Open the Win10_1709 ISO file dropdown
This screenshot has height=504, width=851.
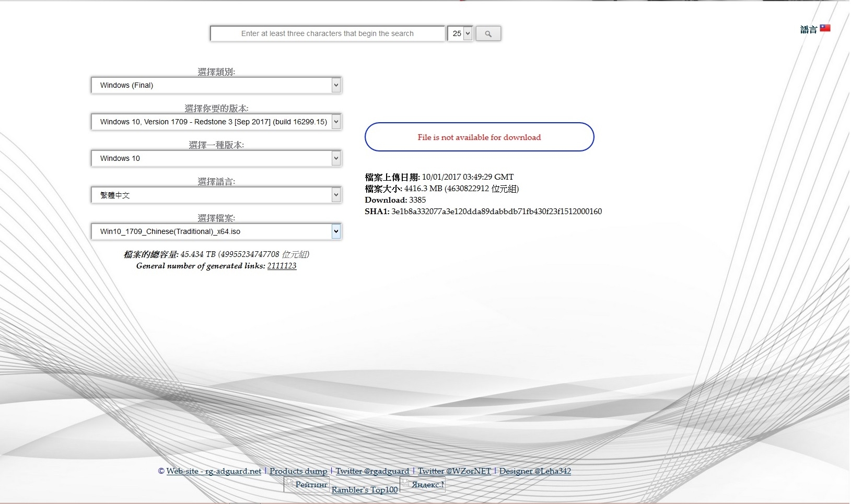216,231
